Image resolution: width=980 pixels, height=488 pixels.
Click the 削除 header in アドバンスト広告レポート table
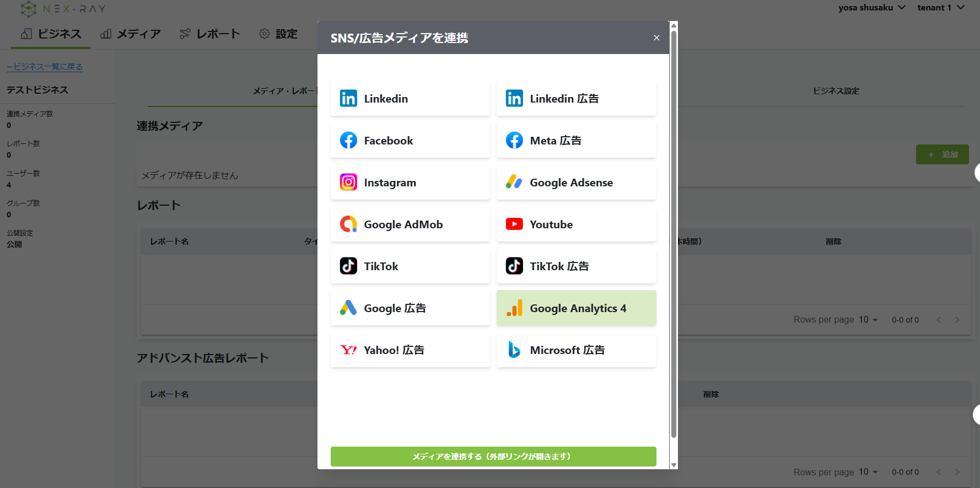[711, 394]
